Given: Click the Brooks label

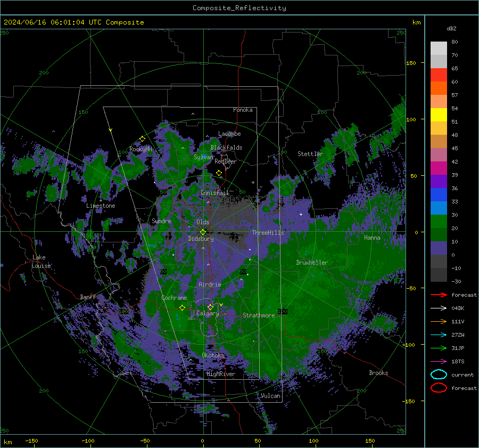Looking at the screenshot, I should (378, 373).
